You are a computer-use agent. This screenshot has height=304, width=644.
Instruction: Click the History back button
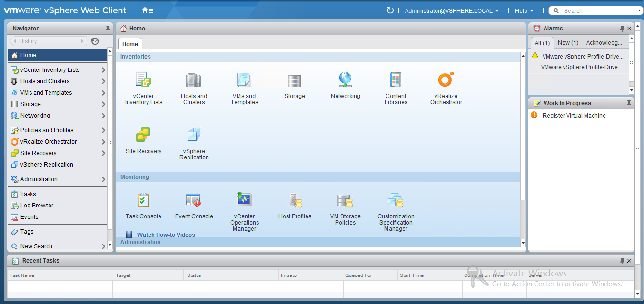click(43, 41)
